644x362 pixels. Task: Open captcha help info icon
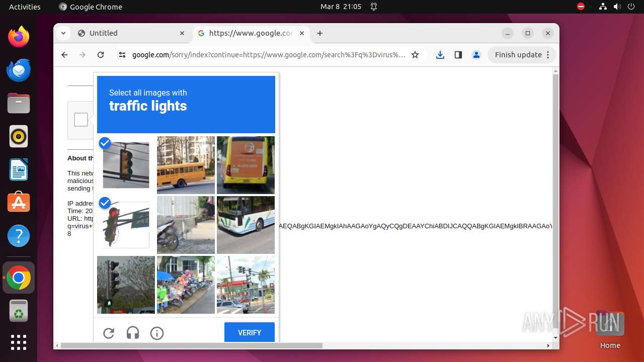(x=157, y=333)
